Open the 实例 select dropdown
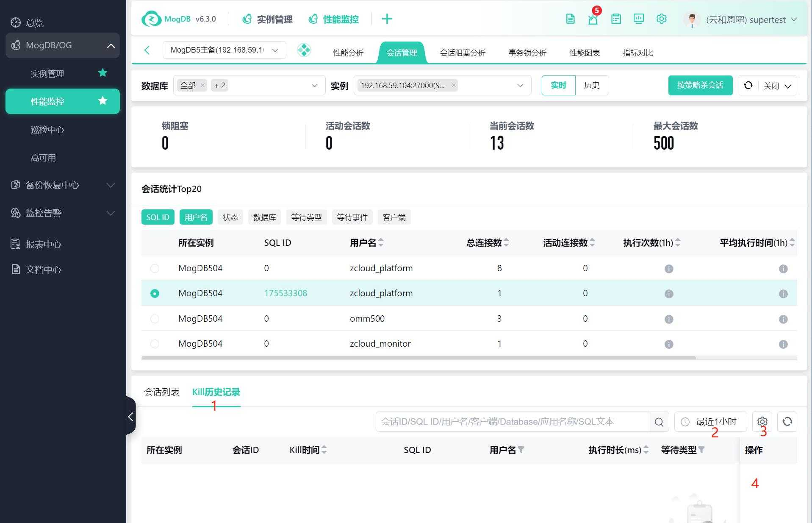The image size is (812, 523). point(442,85)
